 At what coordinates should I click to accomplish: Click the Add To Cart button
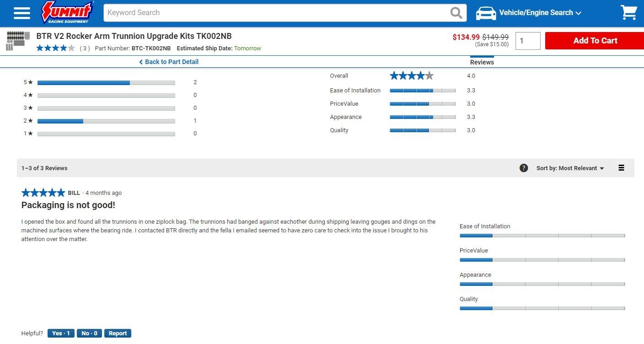click(595, 41)
